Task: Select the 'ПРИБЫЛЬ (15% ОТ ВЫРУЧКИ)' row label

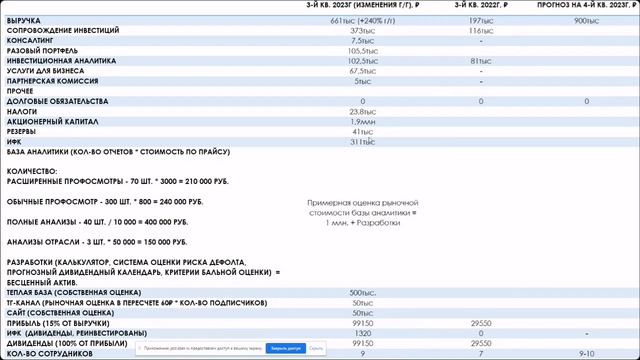Action: pyautogui.click(x=58, y=323)
